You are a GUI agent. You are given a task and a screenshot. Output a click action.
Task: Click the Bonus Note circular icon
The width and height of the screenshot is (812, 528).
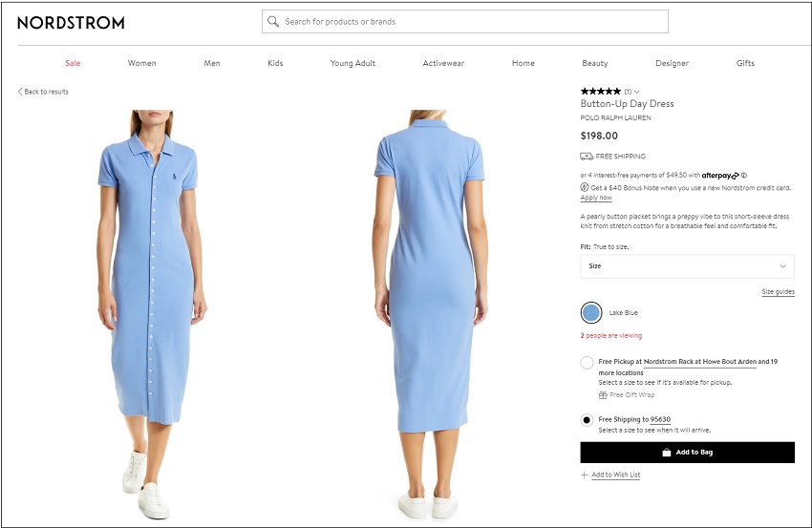coord(584,187)
